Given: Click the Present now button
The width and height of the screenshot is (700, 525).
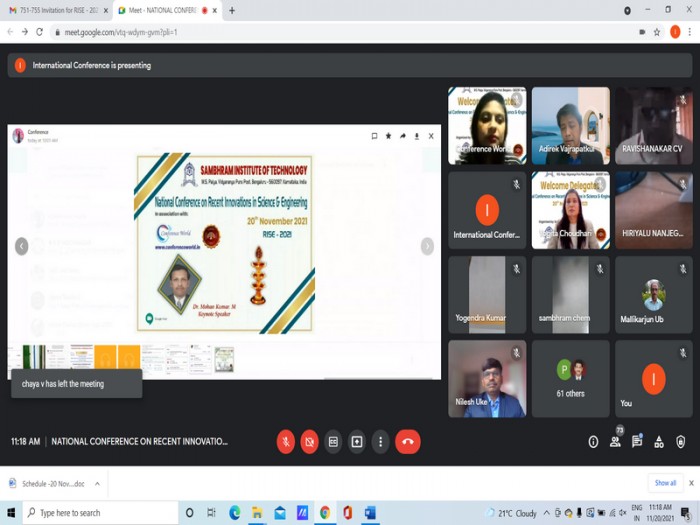Looking at the screenshot, I should [x=357, y=441].
